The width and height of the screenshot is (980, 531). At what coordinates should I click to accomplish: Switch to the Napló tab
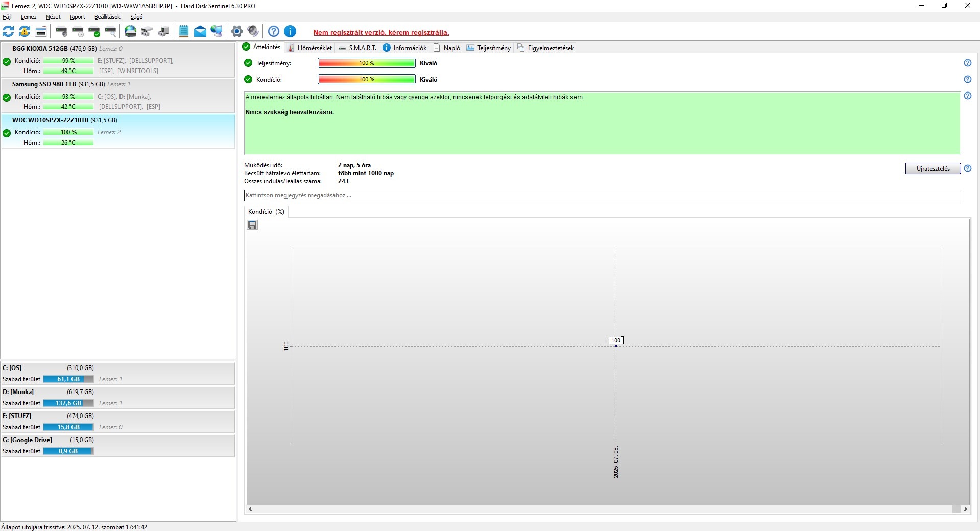pos(447,48)
